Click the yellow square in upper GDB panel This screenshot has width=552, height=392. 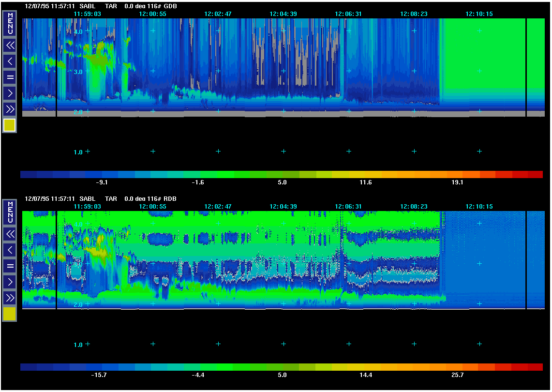[10, 125]
